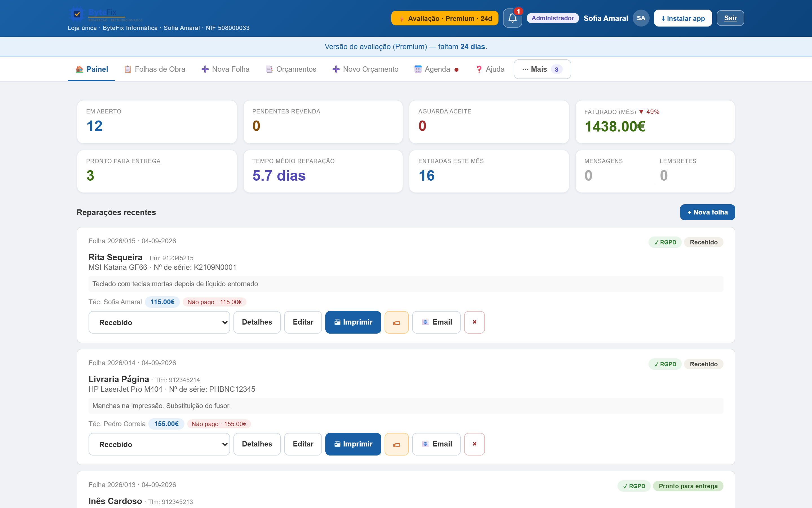Print Rita Sequeira's folha via Imprimir
Screen dimensions: 812x508
[x=353, y=322]
